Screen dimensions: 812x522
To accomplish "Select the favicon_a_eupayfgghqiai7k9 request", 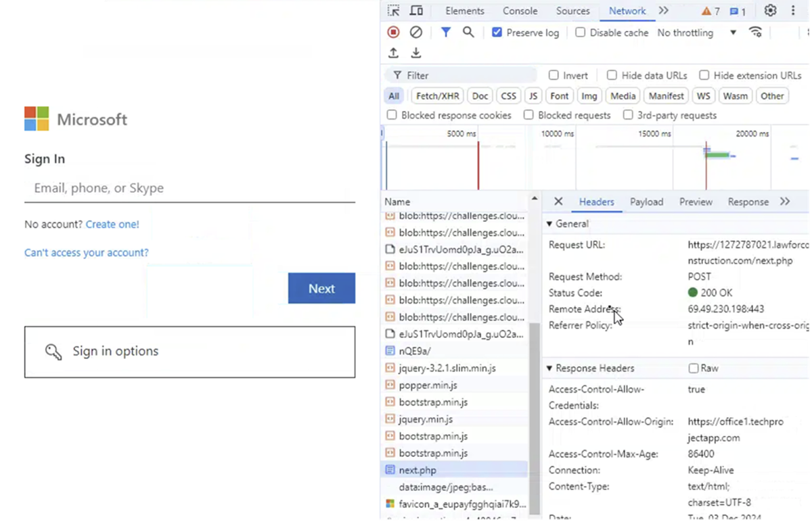I will [454, 504].
